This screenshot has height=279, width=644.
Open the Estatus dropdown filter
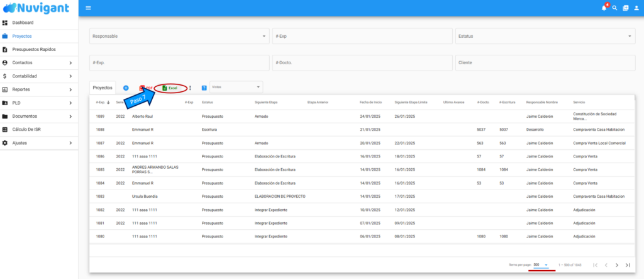coord(545,36)
